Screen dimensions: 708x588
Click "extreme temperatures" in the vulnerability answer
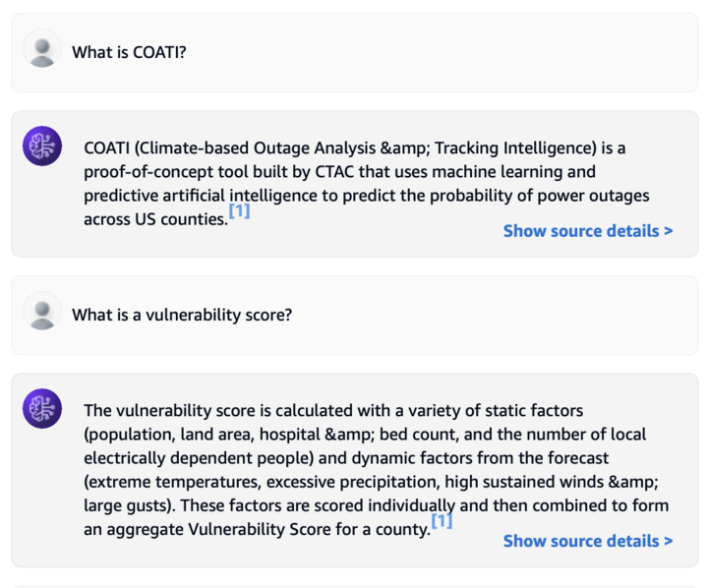coord(175,482)
